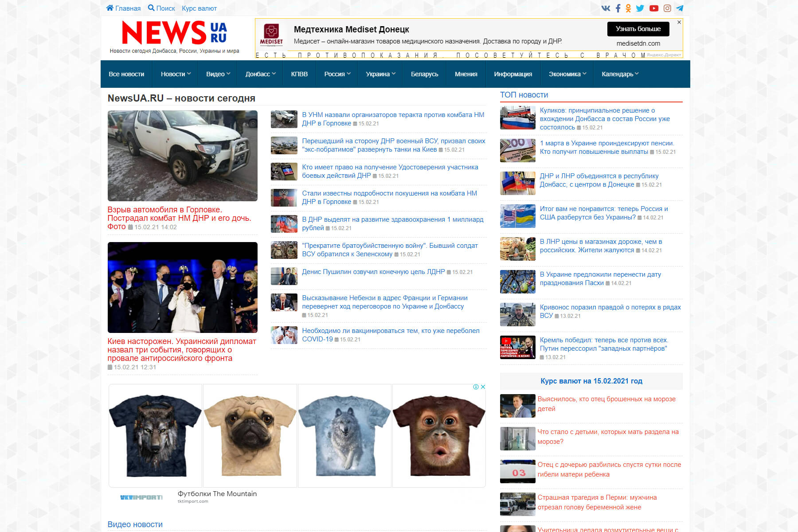Image resolution: width=798 pixels, height=532 pixels.
Task: Open the COVID-19 vaccination article
Action: pos(391,335)
